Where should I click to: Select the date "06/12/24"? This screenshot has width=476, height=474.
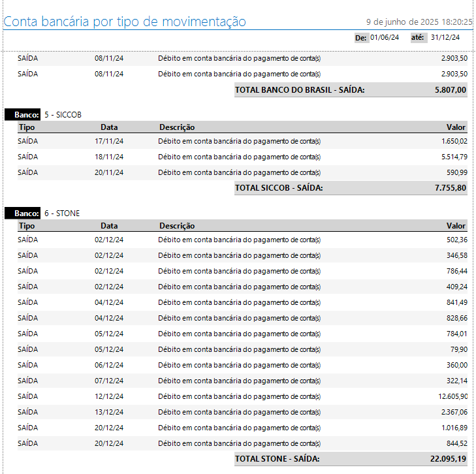pos(109,365)
